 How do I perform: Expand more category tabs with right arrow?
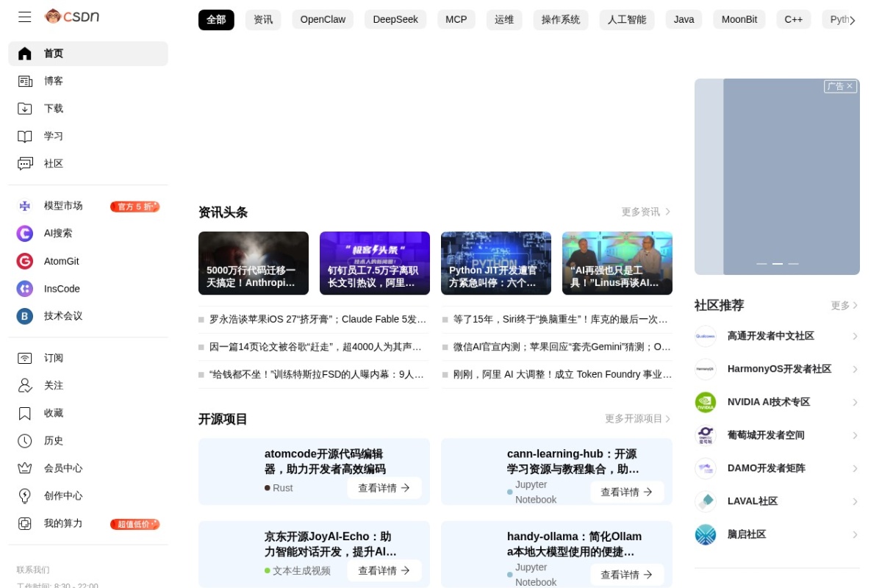pyautogui.click(x=852, y=21)
